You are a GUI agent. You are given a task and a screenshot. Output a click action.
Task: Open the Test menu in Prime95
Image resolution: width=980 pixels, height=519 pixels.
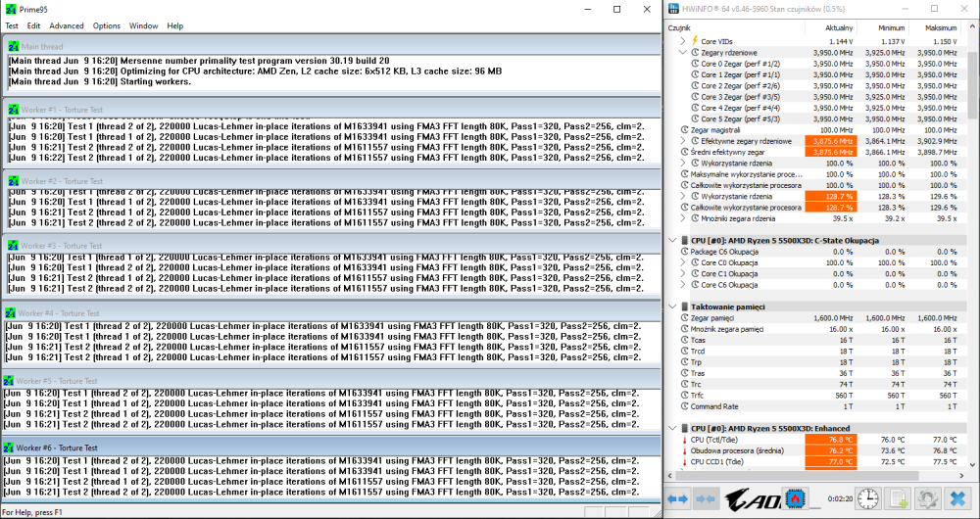tap(12, 25)
